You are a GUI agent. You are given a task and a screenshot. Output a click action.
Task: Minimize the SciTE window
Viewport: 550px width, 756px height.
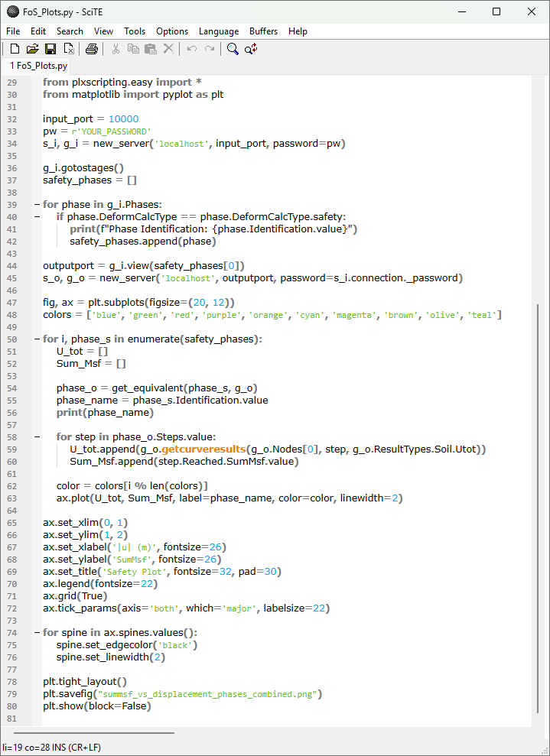[x=461, y=11]
